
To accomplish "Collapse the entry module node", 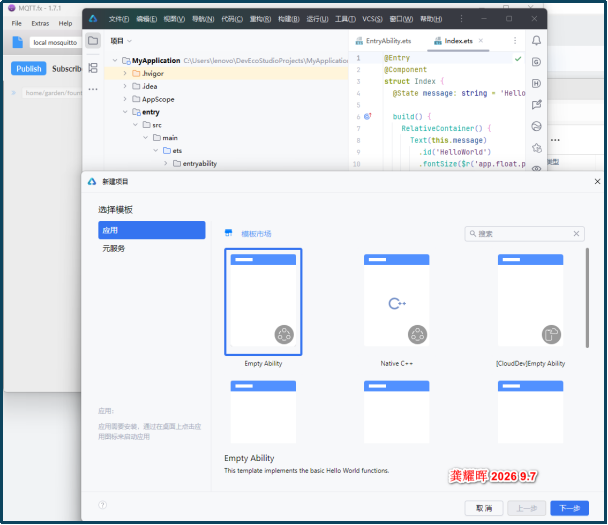I will coord(125,112).
